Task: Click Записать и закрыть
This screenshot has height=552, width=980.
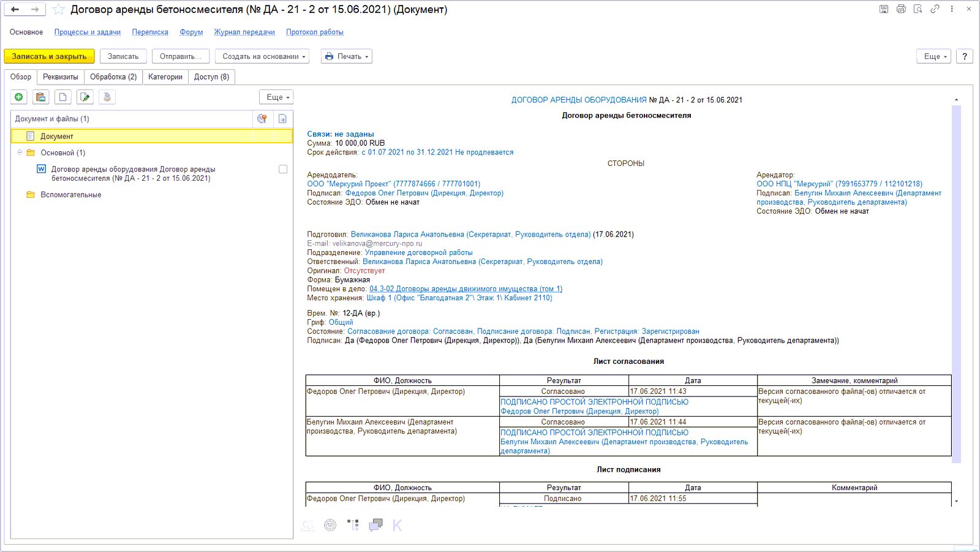Action: coord(50,56)
